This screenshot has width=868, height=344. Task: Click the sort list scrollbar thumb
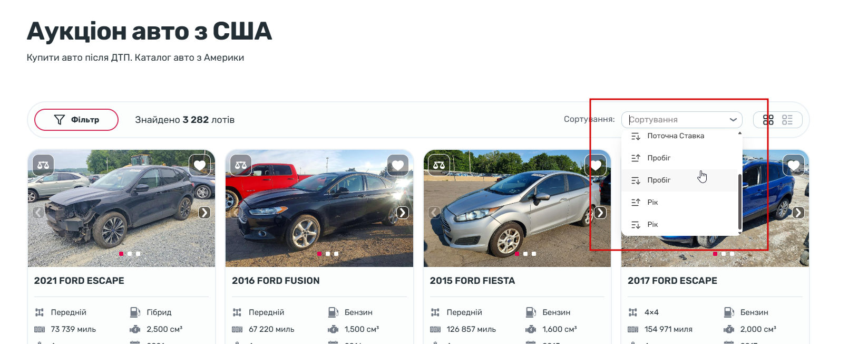[740, 202]
